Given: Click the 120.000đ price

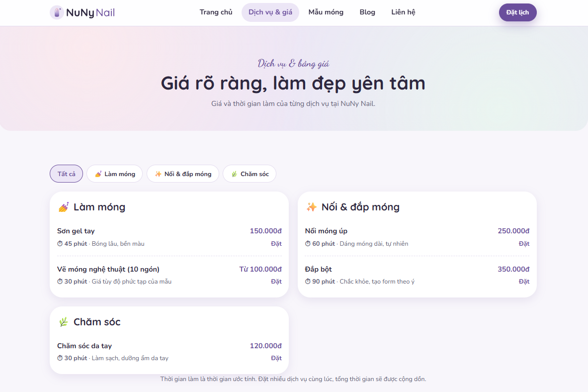Looking at the screenshot, I should tap(266, 346).
